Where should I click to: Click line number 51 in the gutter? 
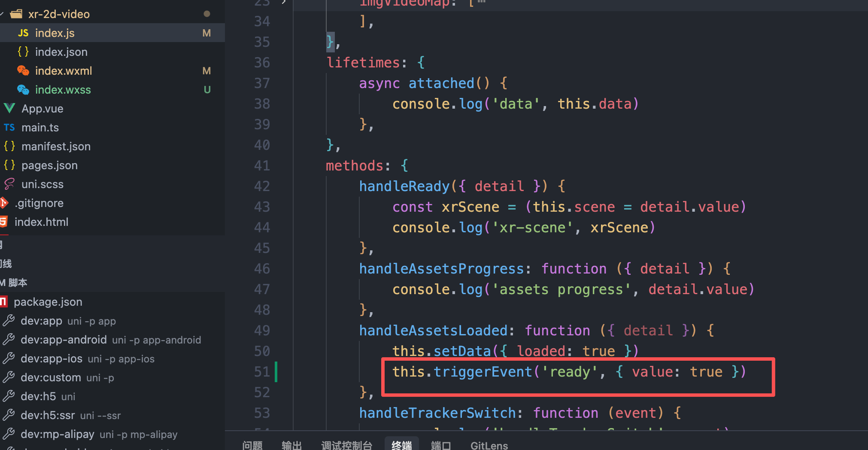[x=262, y=372]
